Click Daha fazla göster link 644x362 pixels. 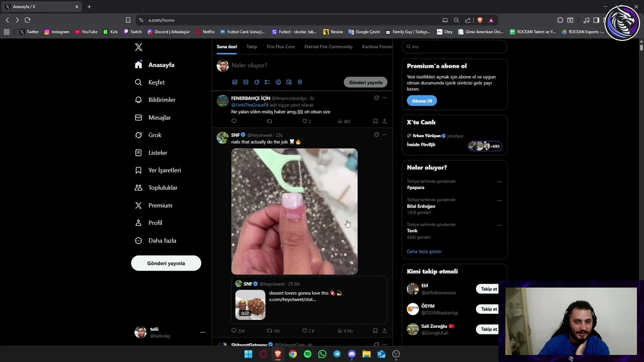click(424, 251)
